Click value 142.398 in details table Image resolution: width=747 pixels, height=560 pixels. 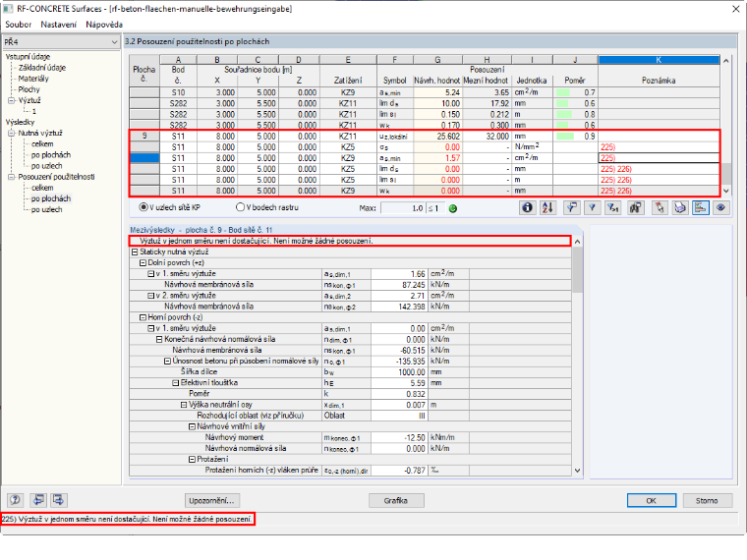coord(399,307)
